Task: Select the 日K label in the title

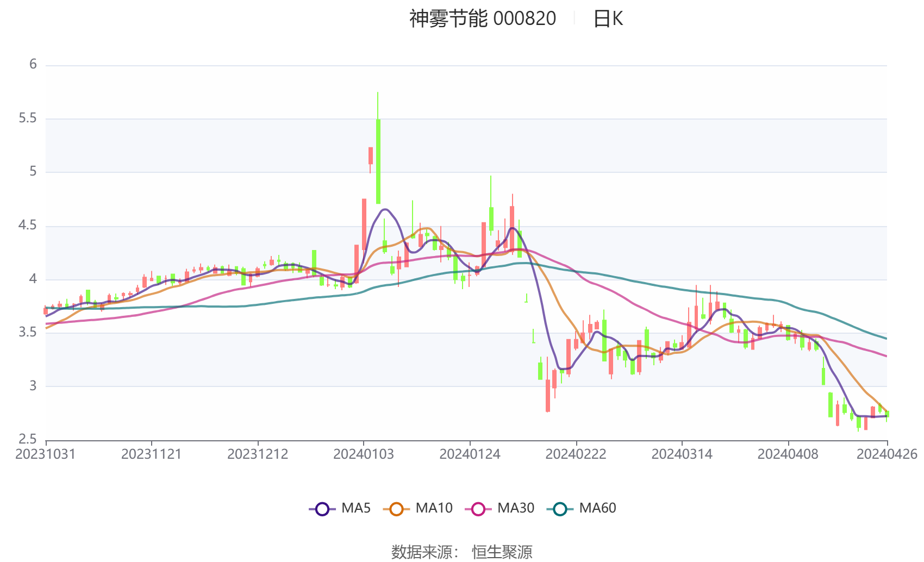Action: click(608, 18)
